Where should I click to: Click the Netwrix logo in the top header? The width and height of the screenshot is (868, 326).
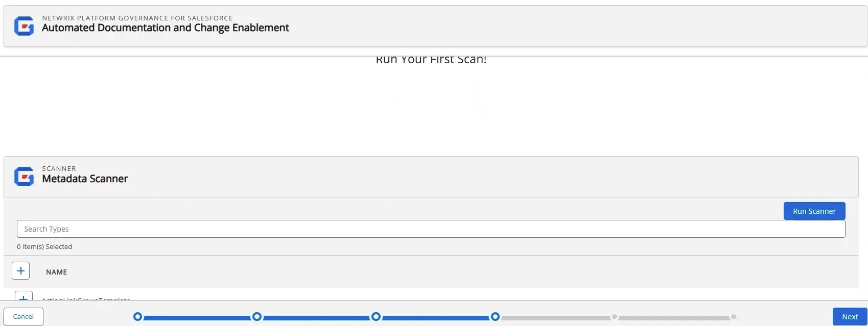tap(24, 26)
